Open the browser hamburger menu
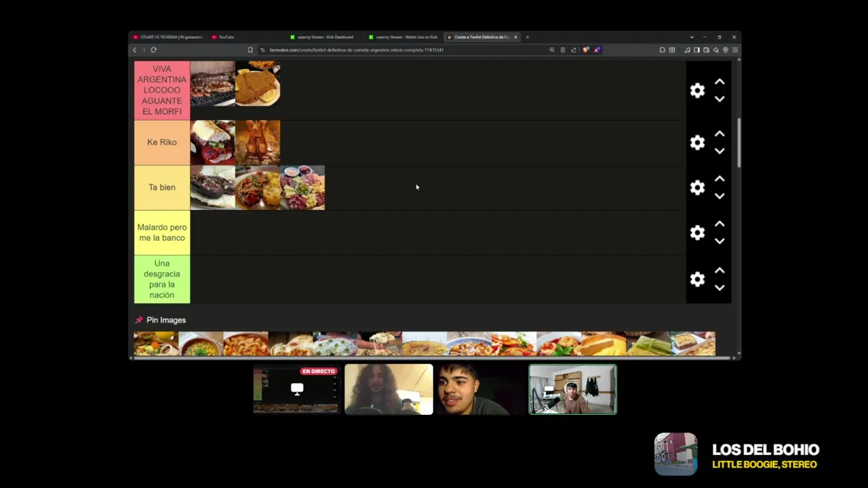The height and width of the screenshot is (488, 868). click(x=735, y=50)
